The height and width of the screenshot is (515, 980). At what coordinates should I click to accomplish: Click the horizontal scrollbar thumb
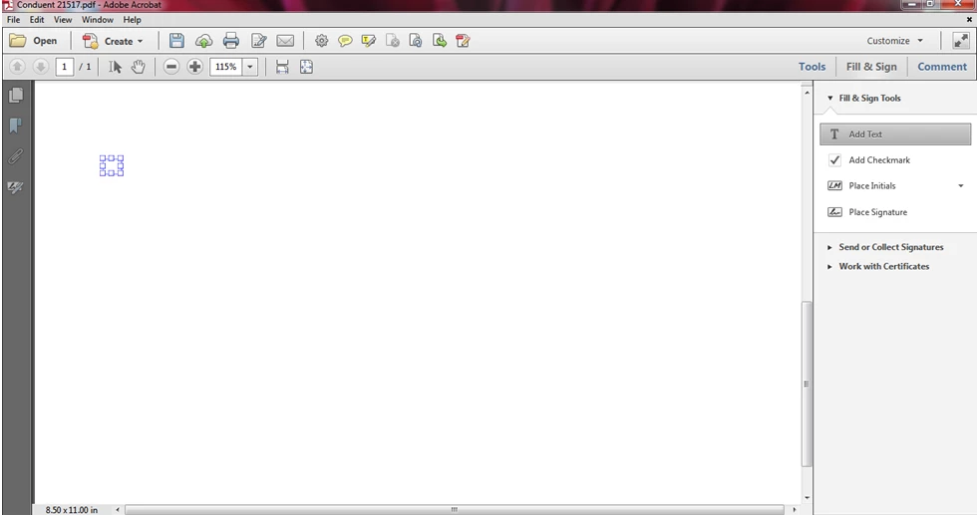455,509
